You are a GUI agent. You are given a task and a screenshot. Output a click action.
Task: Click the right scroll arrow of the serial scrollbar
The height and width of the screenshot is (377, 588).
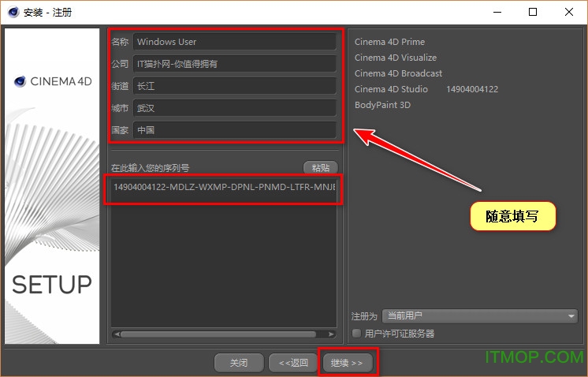(331, 334)
